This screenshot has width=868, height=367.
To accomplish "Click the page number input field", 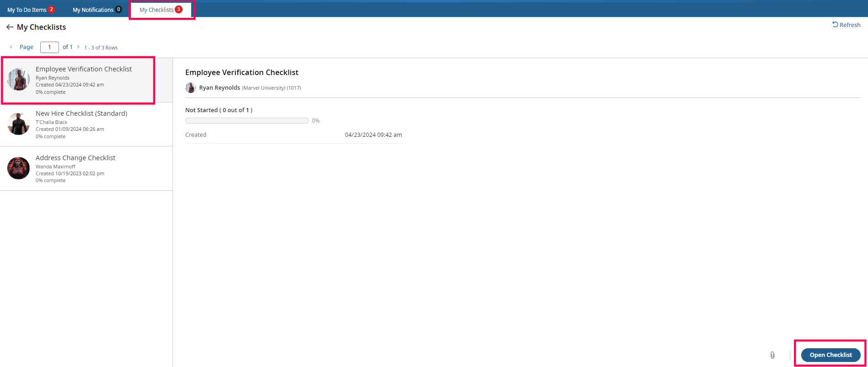I will point(49,47).
